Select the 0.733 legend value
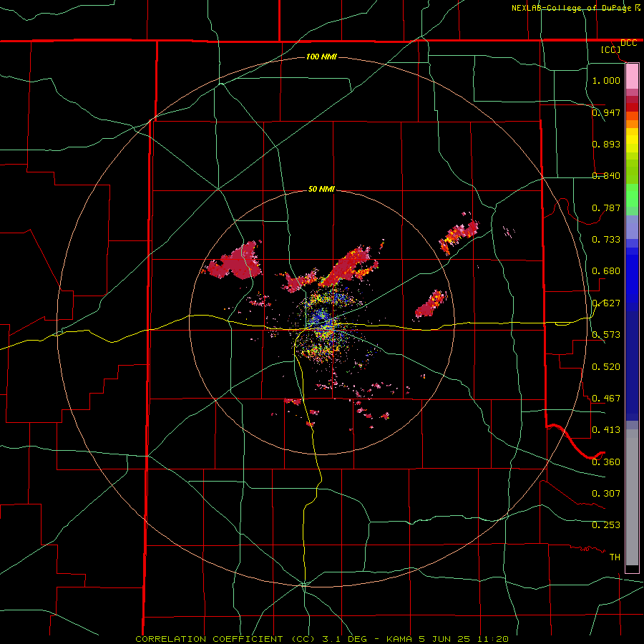Viewport: 644px width, 644px height. [x=606, y=240]
